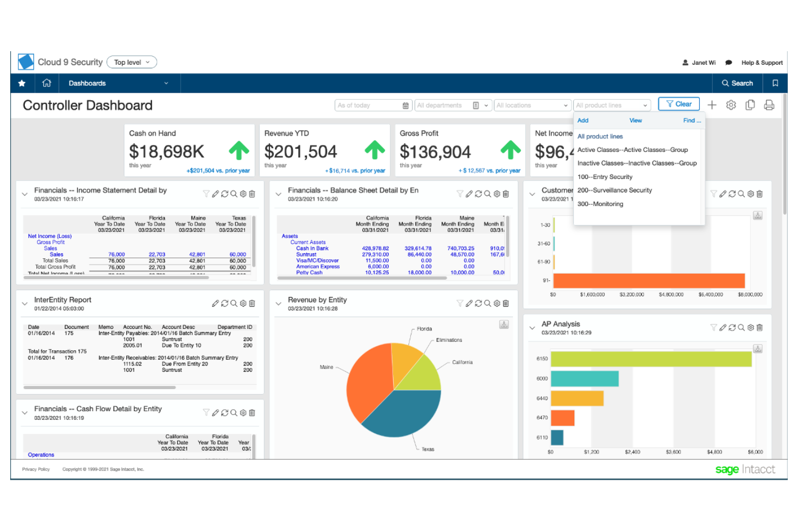This screenshot has height=532, width=798.
Task: Expand the As of today date filter calendar
Action: [406, 105]
